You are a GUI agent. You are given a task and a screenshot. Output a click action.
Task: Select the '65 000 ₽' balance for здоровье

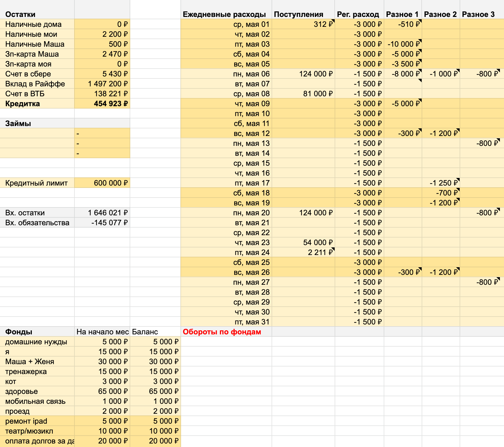point(155,391)
